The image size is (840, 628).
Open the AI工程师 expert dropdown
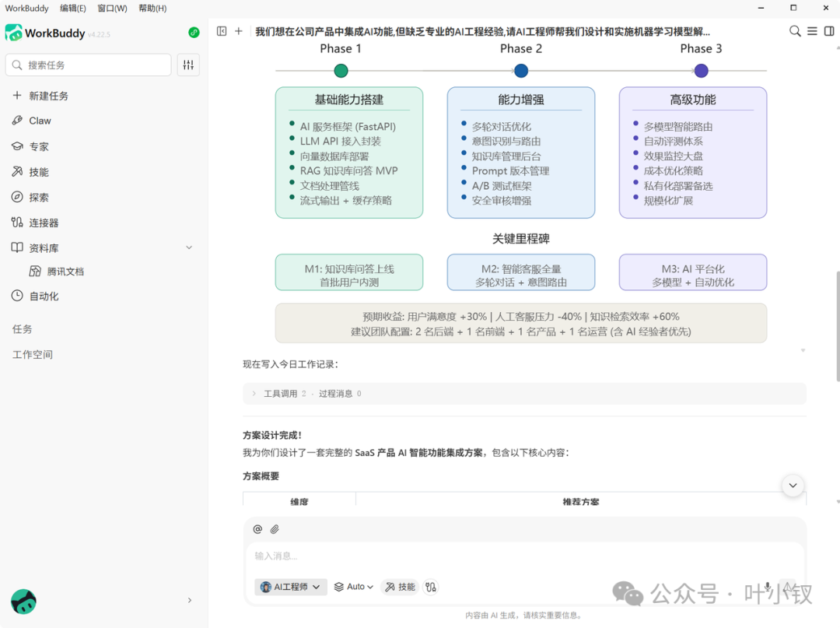[290, 588]
